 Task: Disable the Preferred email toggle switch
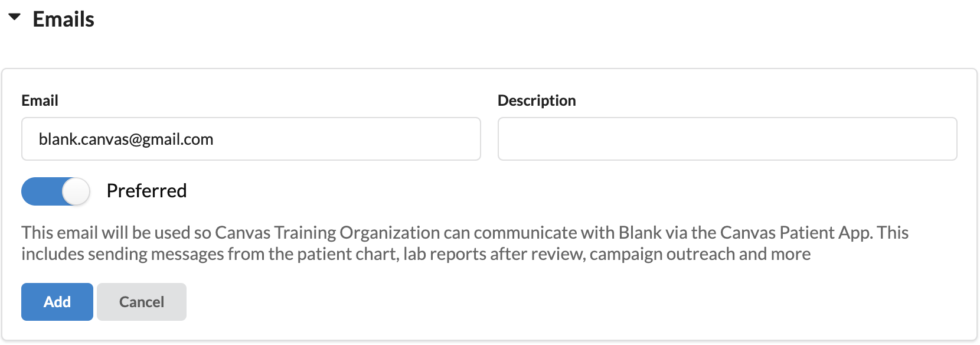coord(55,191)
